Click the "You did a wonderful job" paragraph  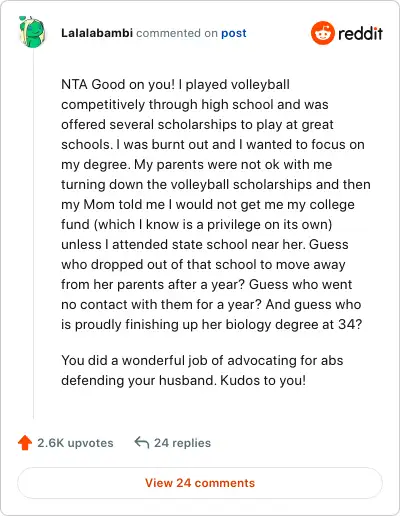tap(202, 370)
